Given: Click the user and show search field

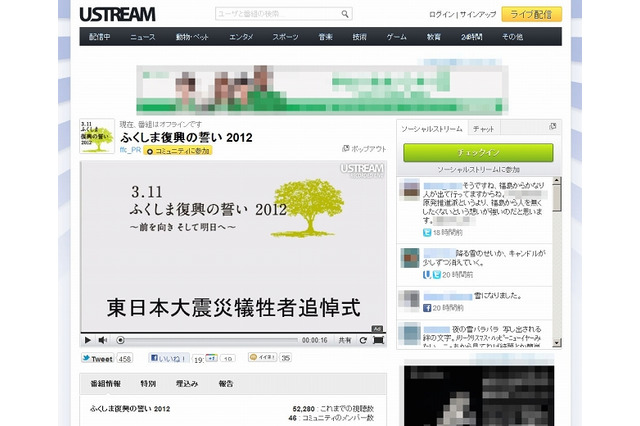Looking at the screenshot, I should pyautogui.click(x=283, y=14).
